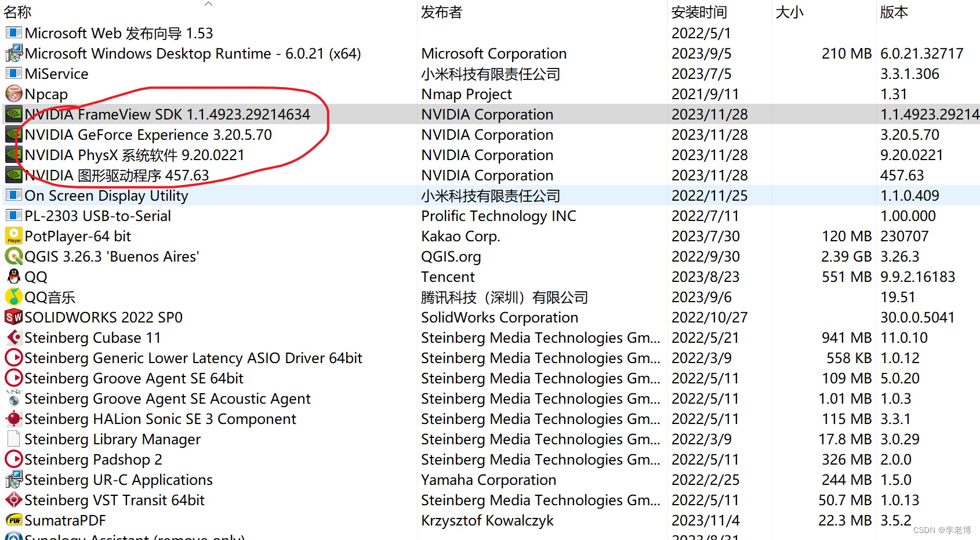Click the NVIDIA PhysX 系统软件 icon
The image size is (980, 540).
coord(14,154)
